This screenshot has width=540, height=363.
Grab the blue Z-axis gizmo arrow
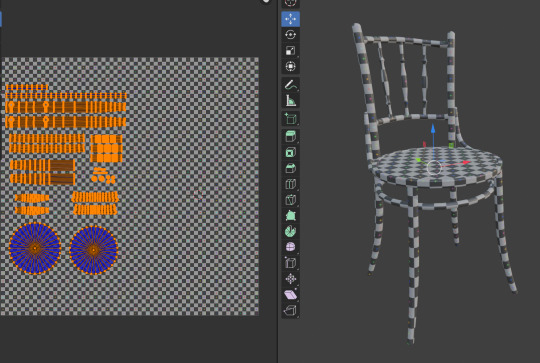(433, 130)
